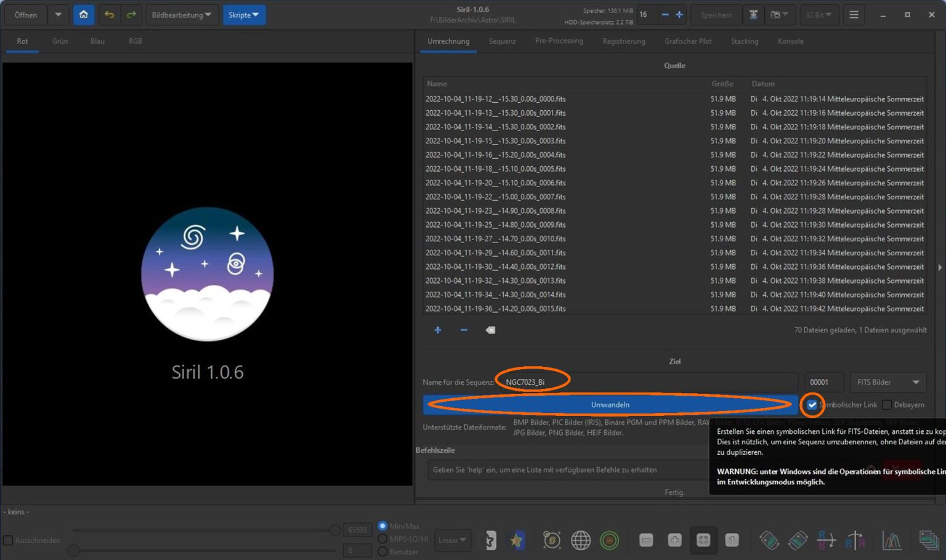The width and height of the screenshot is (946, 560).
Task: Open the histogram icon in bottom toolbar
Action: 891,540
